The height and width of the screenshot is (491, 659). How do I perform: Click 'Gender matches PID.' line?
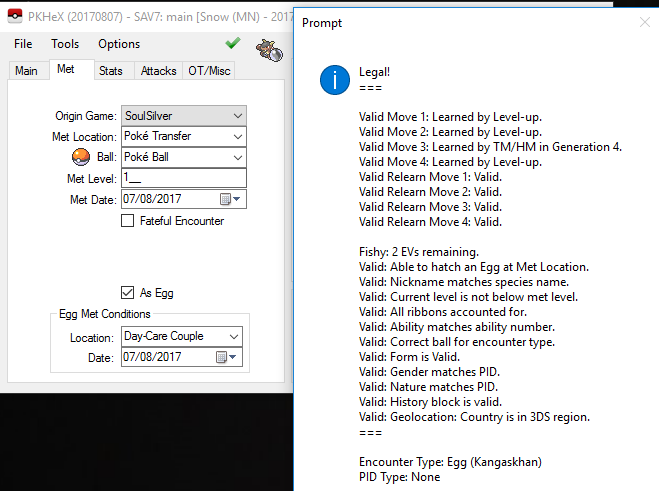tap(429, 372)
